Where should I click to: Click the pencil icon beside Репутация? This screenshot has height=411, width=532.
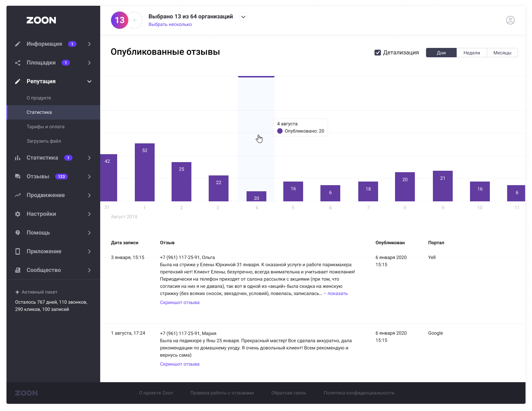point(18,81)
